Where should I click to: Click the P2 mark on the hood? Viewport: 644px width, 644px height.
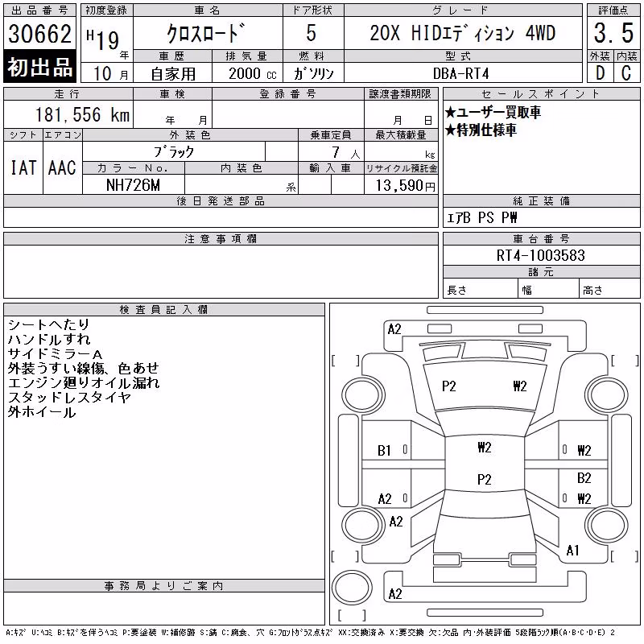pos(449,386)
